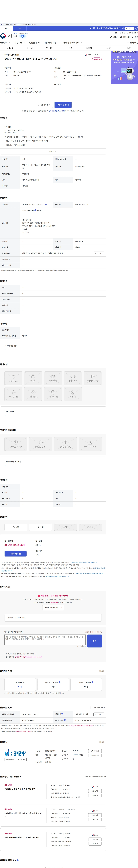Viewport: 138px width, 868px height.
Task: Open 12개월 contract period link
Action: coord(45,205)
